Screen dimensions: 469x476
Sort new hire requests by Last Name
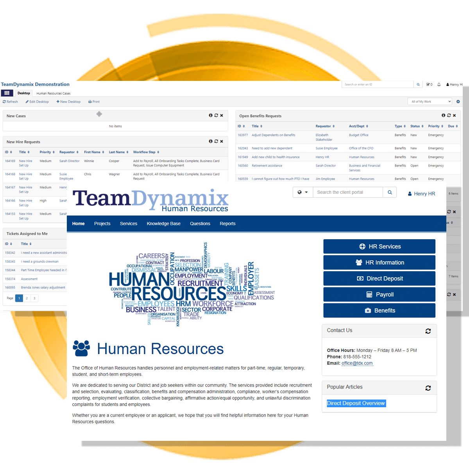118,152
